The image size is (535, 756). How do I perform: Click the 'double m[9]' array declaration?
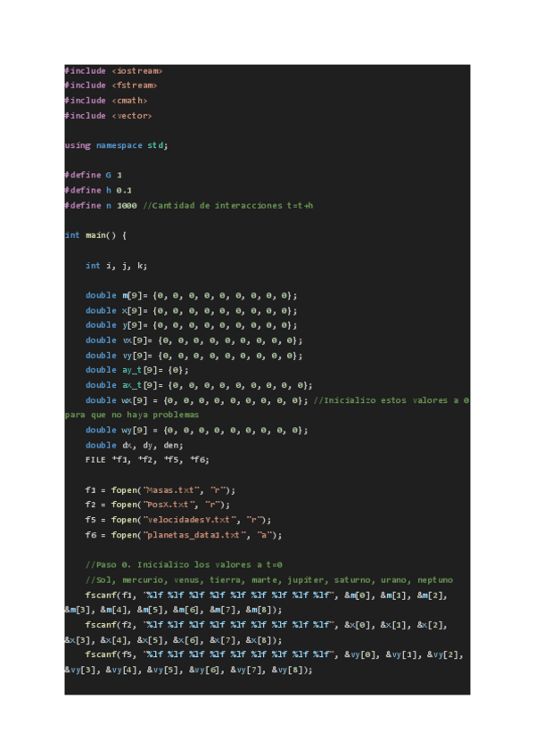point(191,295)
